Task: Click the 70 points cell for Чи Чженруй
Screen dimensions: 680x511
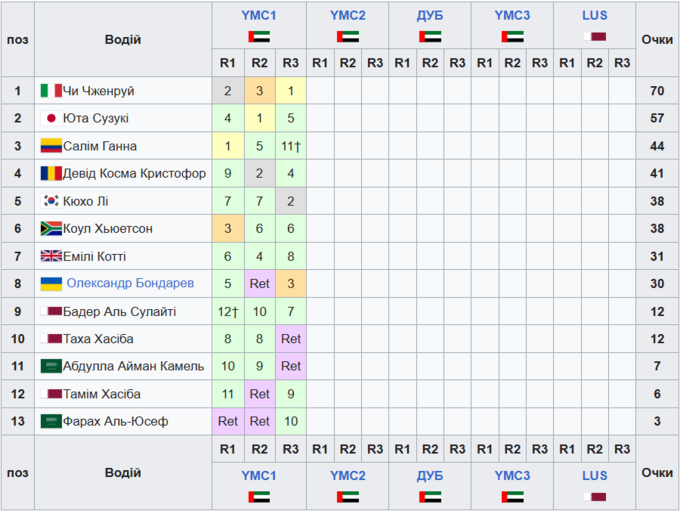Action: [x=657, y=91]
